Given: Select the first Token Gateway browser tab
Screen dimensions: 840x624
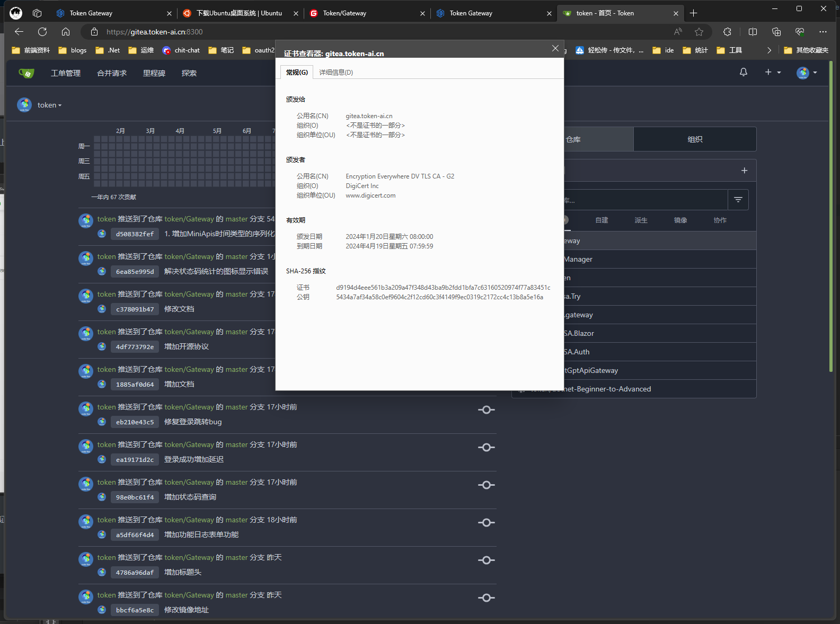Looking at the screenshot, I should [x=114, y=13].
